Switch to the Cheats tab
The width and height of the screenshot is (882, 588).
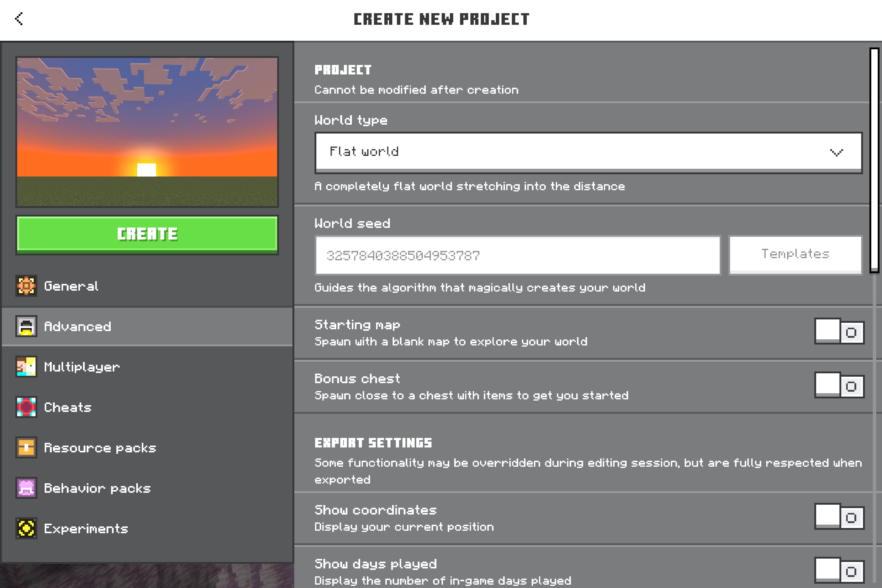point(67,407)
